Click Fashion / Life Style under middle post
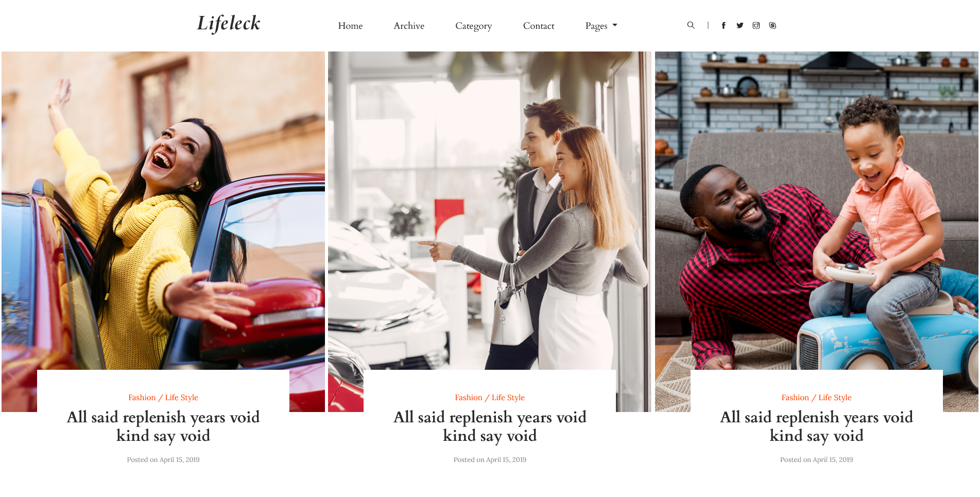 490,398
